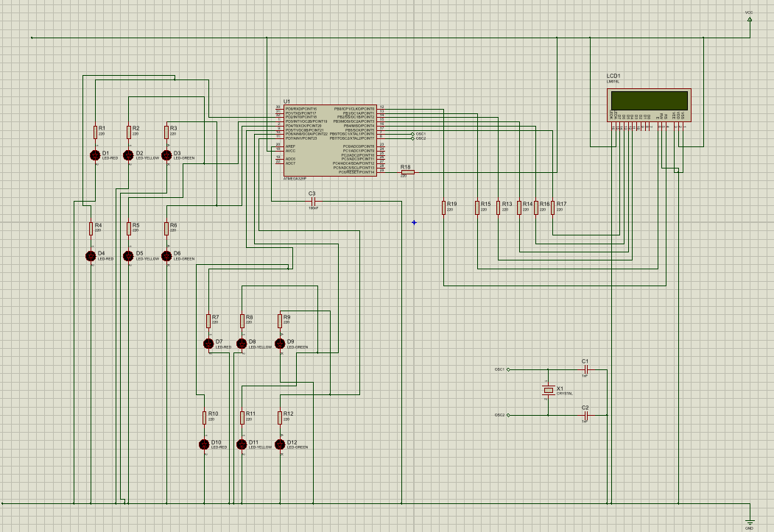This screenshot has width=774, height=532.
Task: Click the "R7" reference label
Action: pos(215,318)
